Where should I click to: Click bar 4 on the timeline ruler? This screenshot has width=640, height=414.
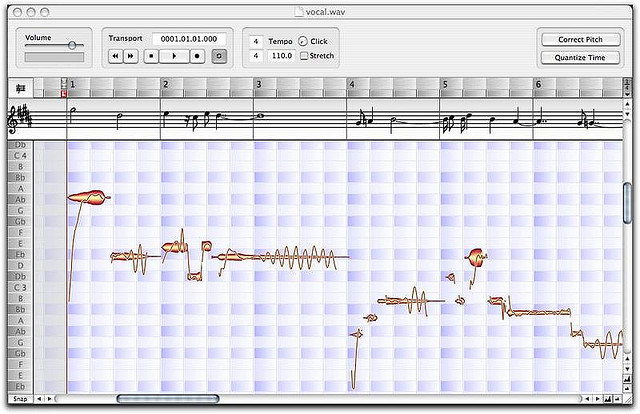pos(352,85)
